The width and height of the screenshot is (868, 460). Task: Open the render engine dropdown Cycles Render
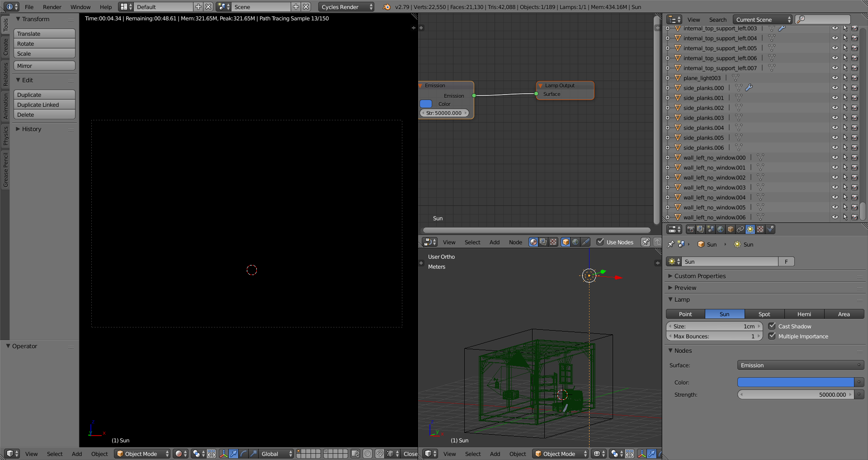tap(346, 7)
